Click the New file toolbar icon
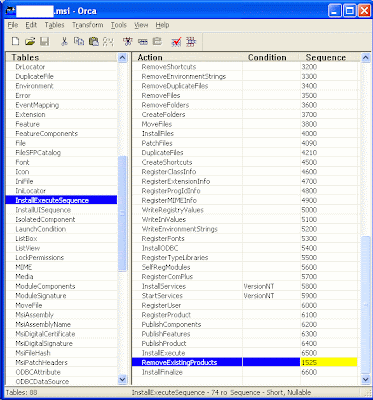Image resolution: width=373 pixels, height=400 pixels. [15, 41]
